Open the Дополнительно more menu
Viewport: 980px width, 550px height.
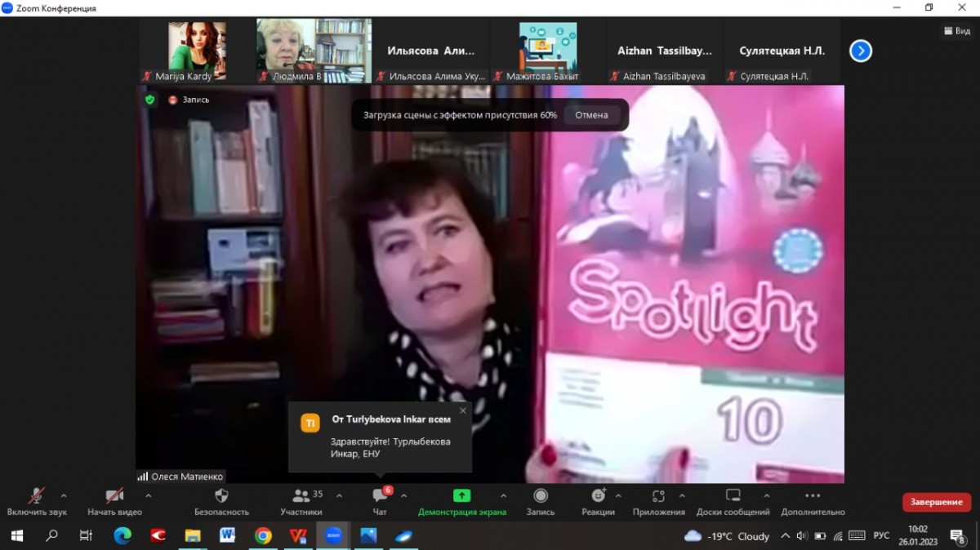pos(813,496)
